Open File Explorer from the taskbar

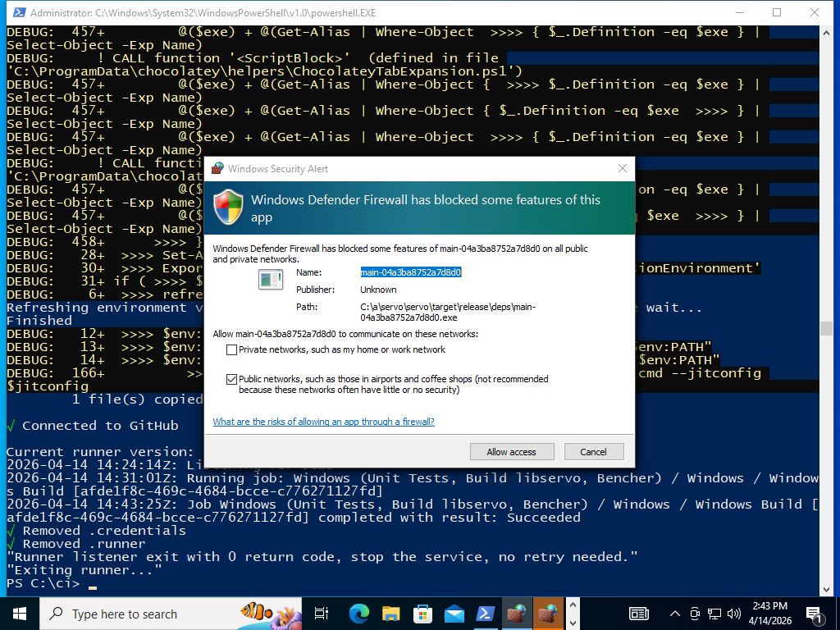[x=390, y=614]
